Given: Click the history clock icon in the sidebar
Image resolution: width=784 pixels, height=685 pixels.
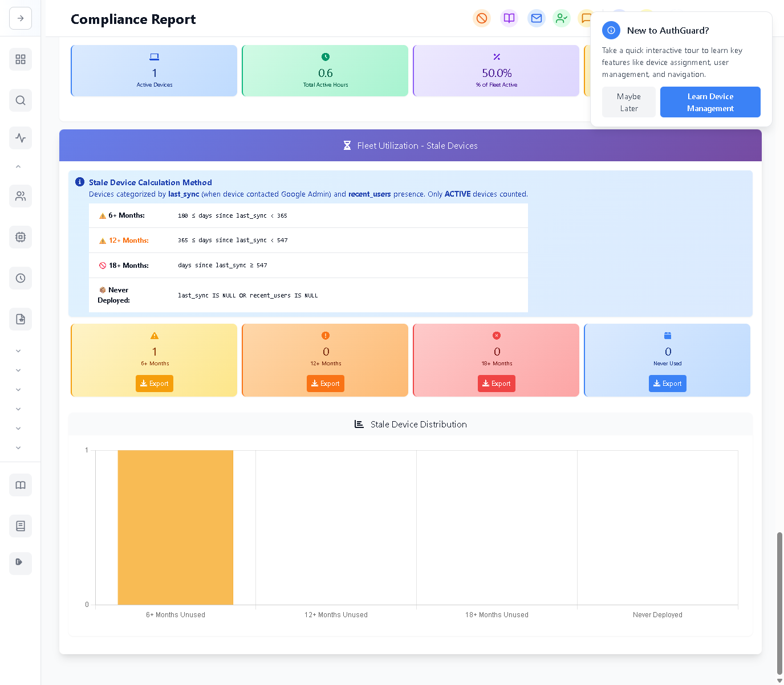Looking at the screenshot, I should pyautogui.click(x=21, y=278).
